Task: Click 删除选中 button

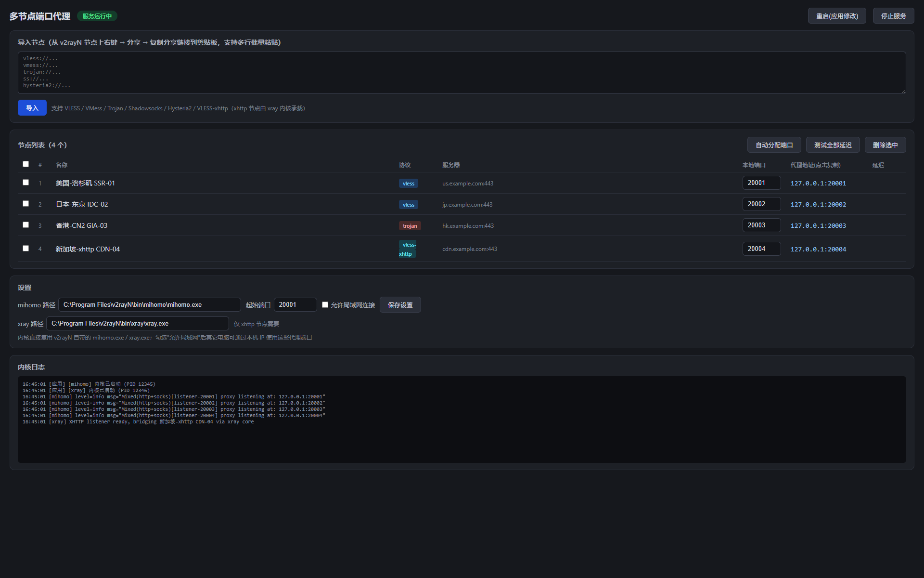Action: (885, 145)
